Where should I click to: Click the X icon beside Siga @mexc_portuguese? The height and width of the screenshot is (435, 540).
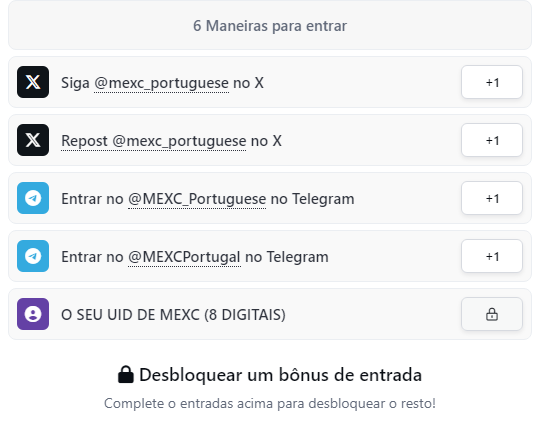(x=33, y=82)
